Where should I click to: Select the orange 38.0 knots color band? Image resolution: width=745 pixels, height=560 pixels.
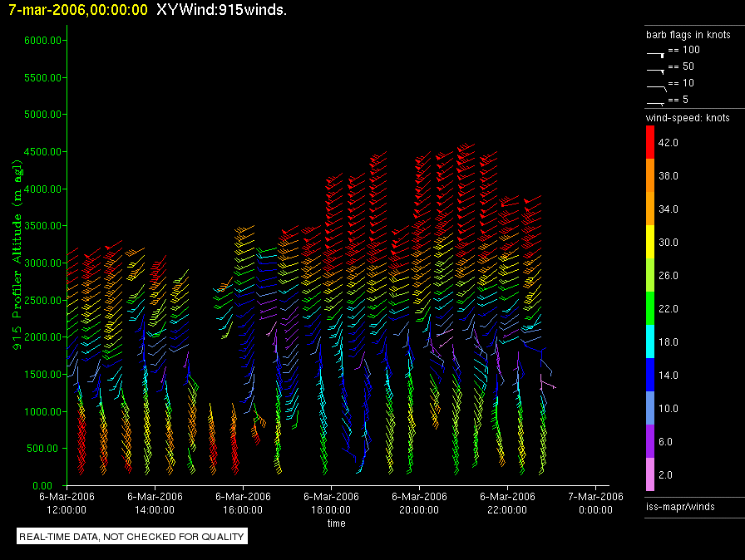click(650, 176)
